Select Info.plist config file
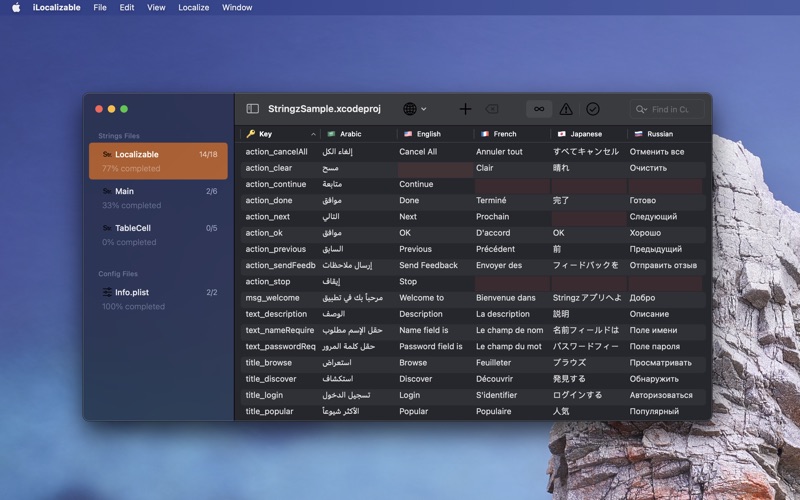Viewport: 800px width, 500px height. point(158,299)
